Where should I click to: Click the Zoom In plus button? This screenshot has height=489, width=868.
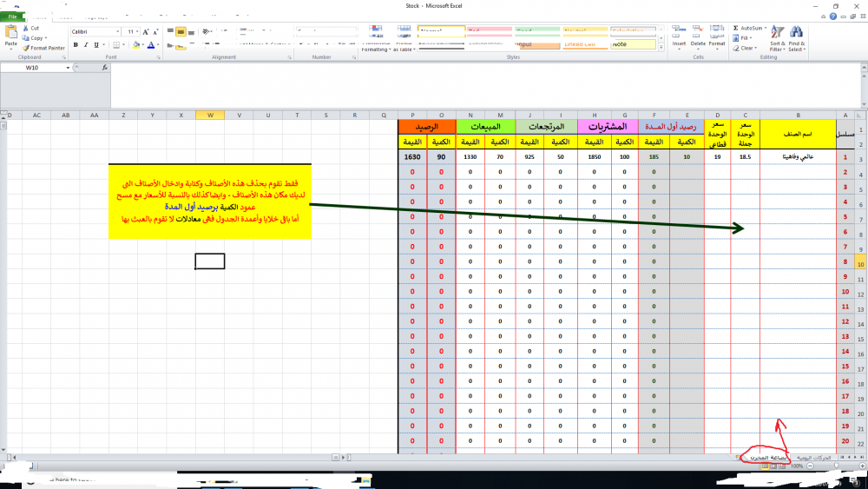[864, 466]
